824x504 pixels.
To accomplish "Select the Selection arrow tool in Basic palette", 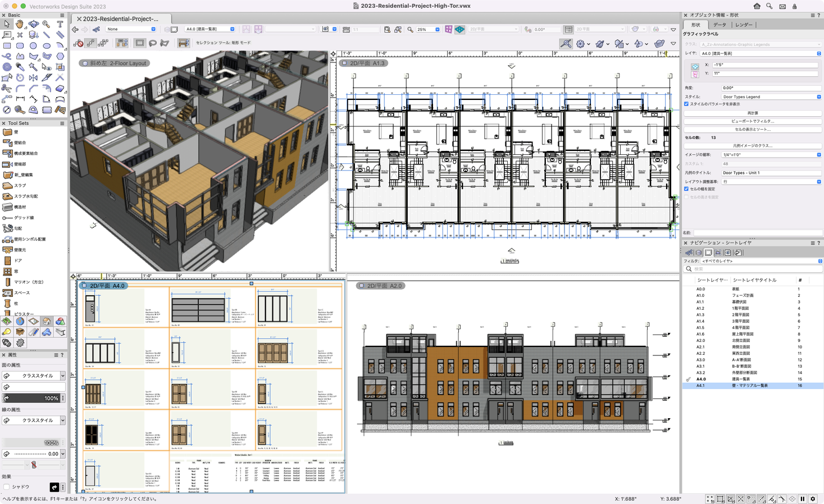I will [7, 24].
